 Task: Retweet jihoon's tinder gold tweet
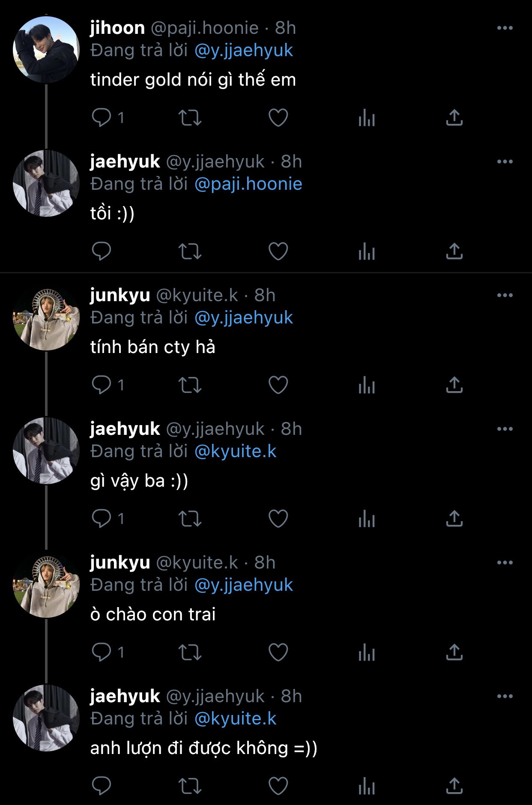pyautogui.click(x=190, y=118)
